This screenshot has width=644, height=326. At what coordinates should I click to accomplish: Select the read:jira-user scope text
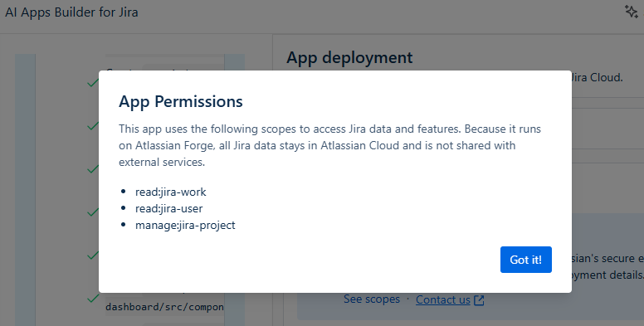(168, 208)
